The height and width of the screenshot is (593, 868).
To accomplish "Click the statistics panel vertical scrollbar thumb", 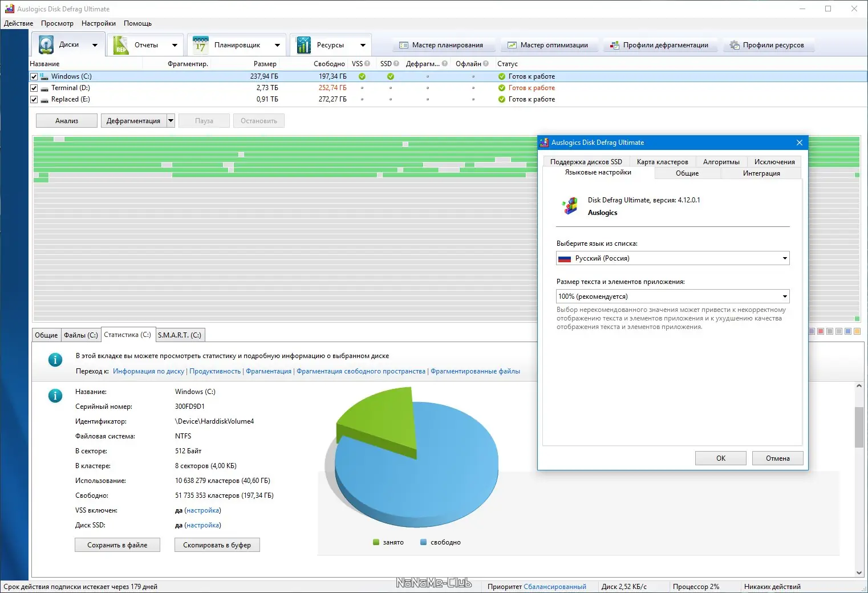I will (x=859, y=427).
